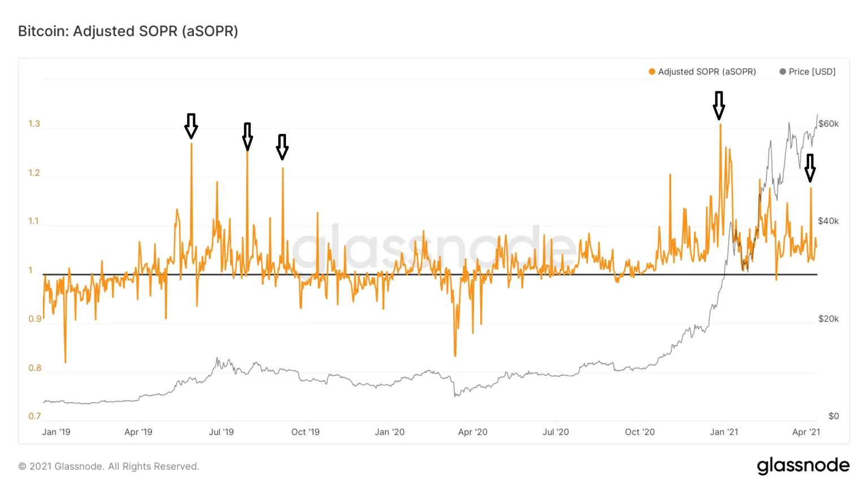Click the 1.3 aSOPR axis label
The height and width of the screenshot is (488, 868).
(x=34, y=124)
